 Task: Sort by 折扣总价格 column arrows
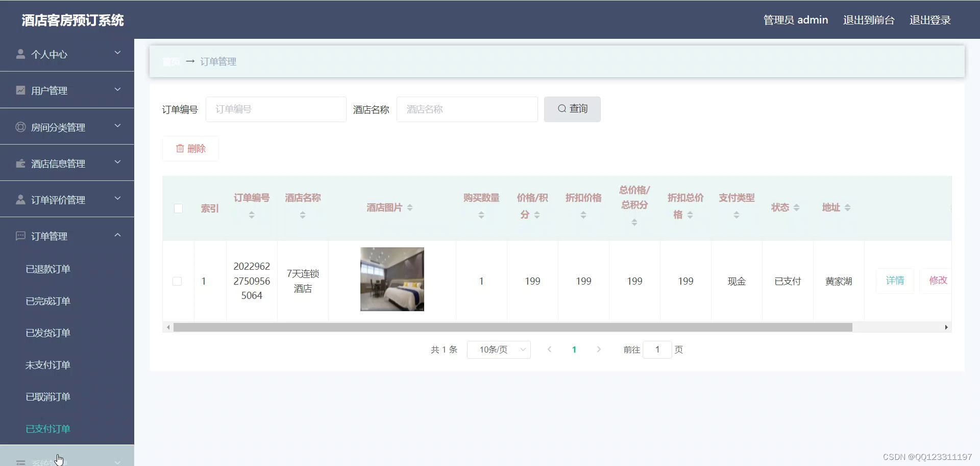(x=690, y=215)
